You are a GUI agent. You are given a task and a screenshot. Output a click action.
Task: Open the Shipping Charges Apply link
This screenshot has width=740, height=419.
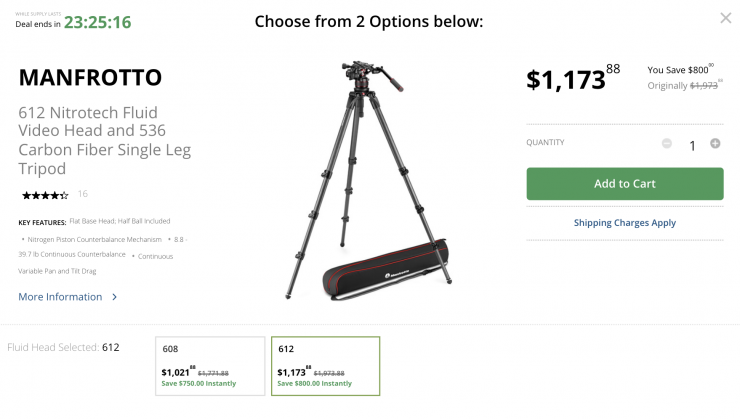tap(624, 223)
